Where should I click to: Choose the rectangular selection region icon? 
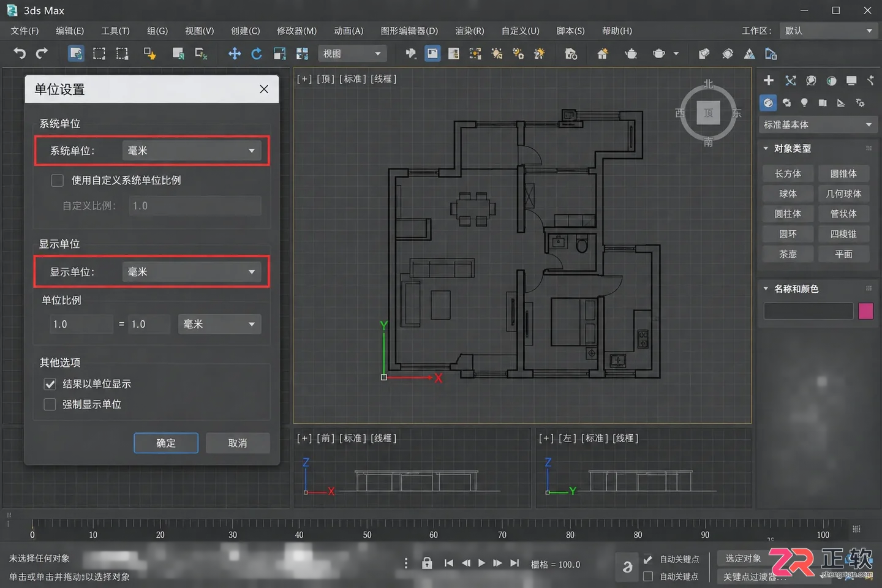click(99, 54)
